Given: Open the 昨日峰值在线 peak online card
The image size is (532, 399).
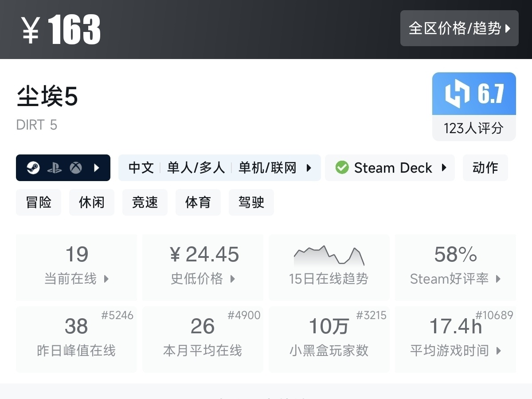Looking at the screenshot, I should [76, 339].
